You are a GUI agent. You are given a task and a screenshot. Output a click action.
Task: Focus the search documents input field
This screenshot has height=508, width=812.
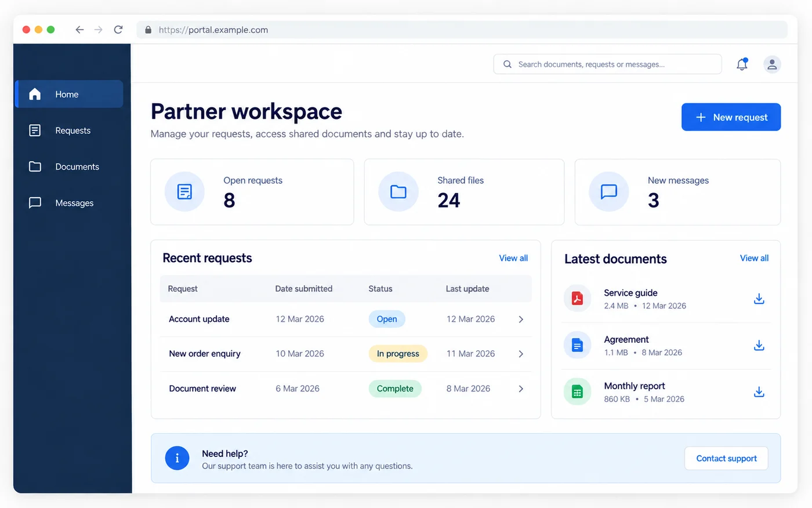(607, 64)
